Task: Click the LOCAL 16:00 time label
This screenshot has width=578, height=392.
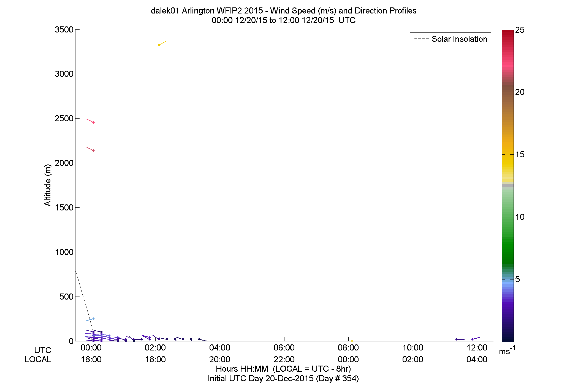Action: click(91, 360)
